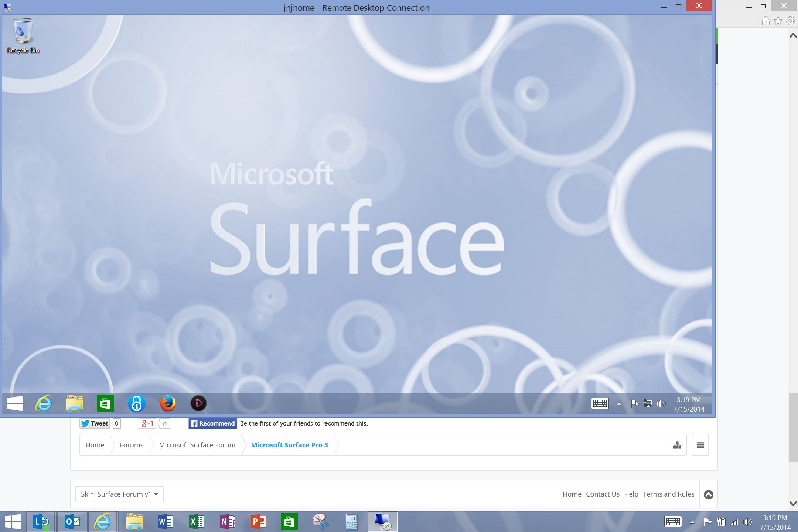Open File Explorer in local taskbar
This screenshot has width=798, height=532.
pyautogui.click(x=134, y=522)
